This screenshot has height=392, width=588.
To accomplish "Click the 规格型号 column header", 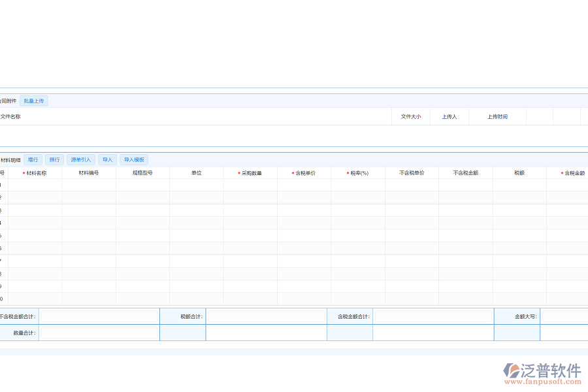I will click(x=142, y=173).
